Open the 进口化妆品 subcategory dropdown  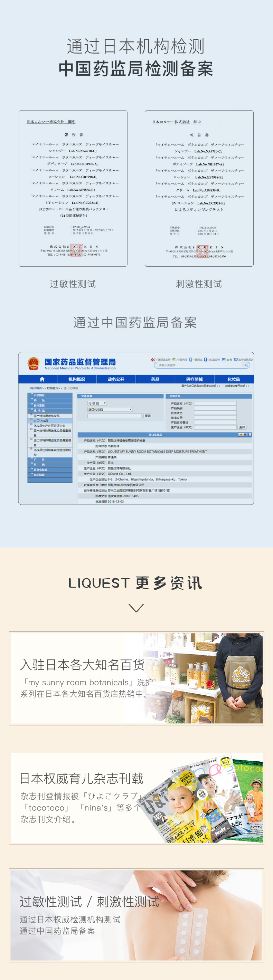click(110, 409)
